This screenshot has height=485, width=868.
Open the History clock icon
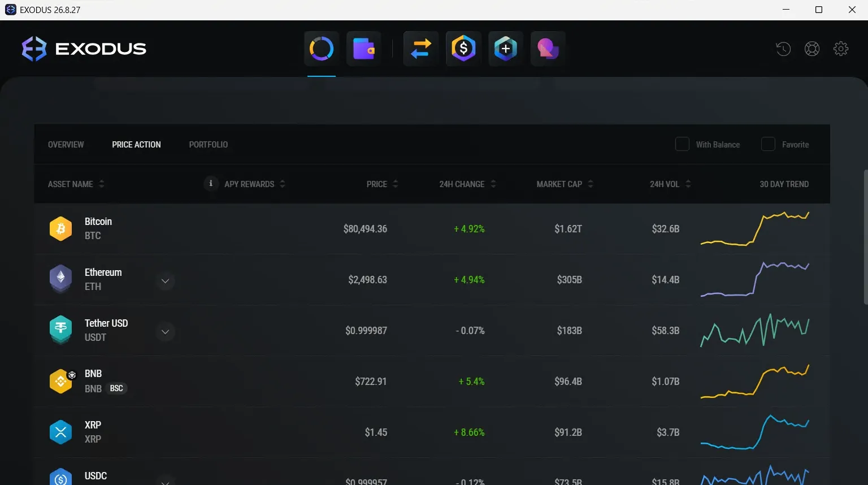(783, 49)
